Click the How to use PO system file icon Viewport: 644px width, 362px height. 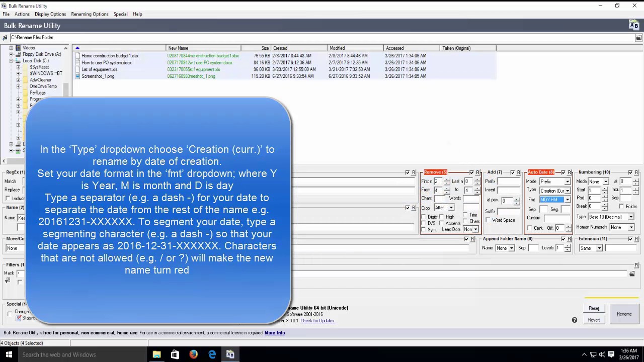click(x=77, y=63)
